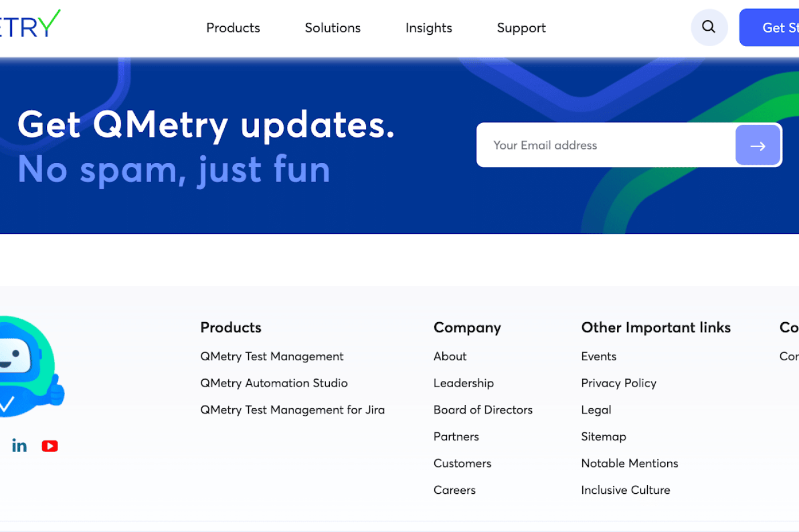799x532 pixels.
Task: Open the Customers link
Action: pyautogui.click(x=462, y=464)
